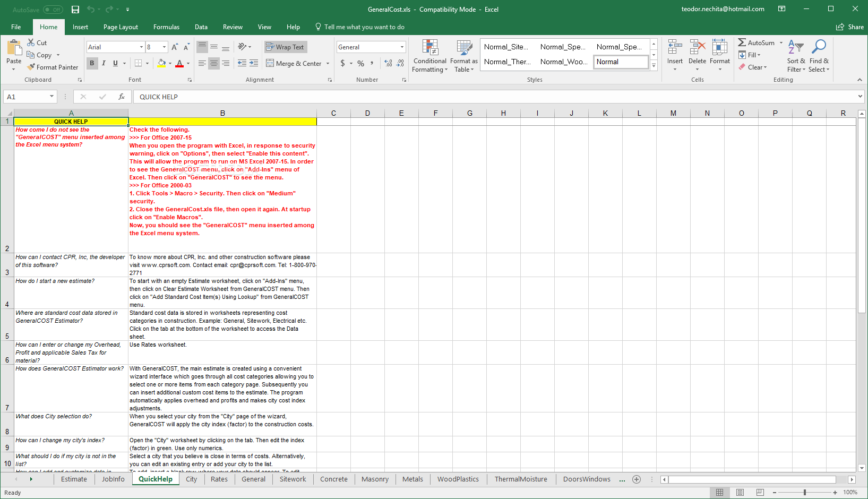The width and height of the screenshot is (868, 499).
Task: Collapse the ribbon
Action: (x=860, y=80)
